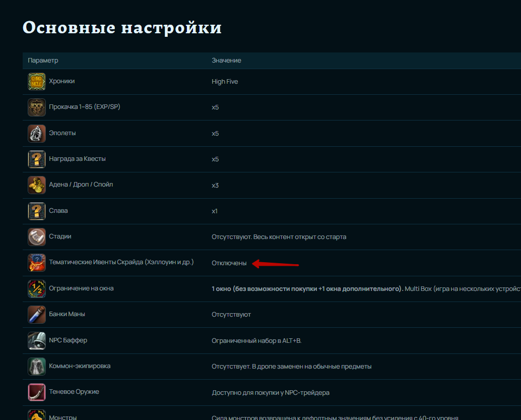Click the Основные настройки heading
This screenshot has height=420, width=521.
pos(122,27)
